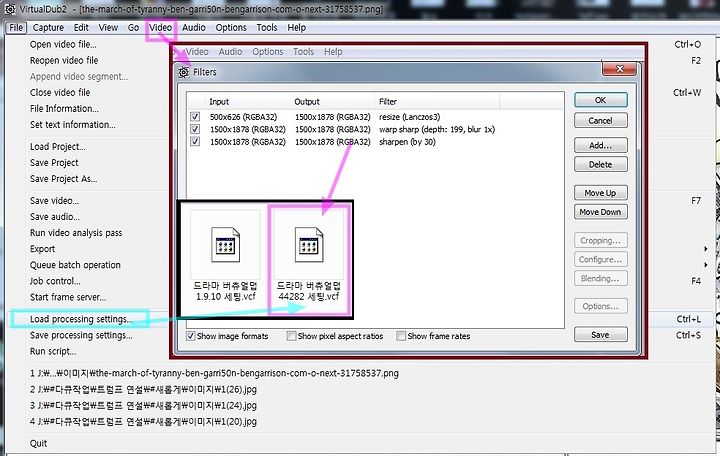Choose Save processing settings...
Screen dimensions: 720x456
81,335
